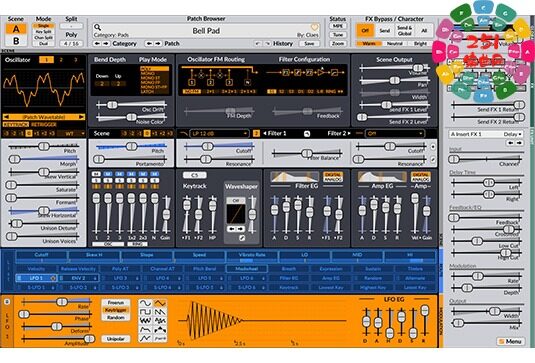Load next Patch with right arrow
The height and width of the screenshot is (363, 535).
(x=158, y=44)
